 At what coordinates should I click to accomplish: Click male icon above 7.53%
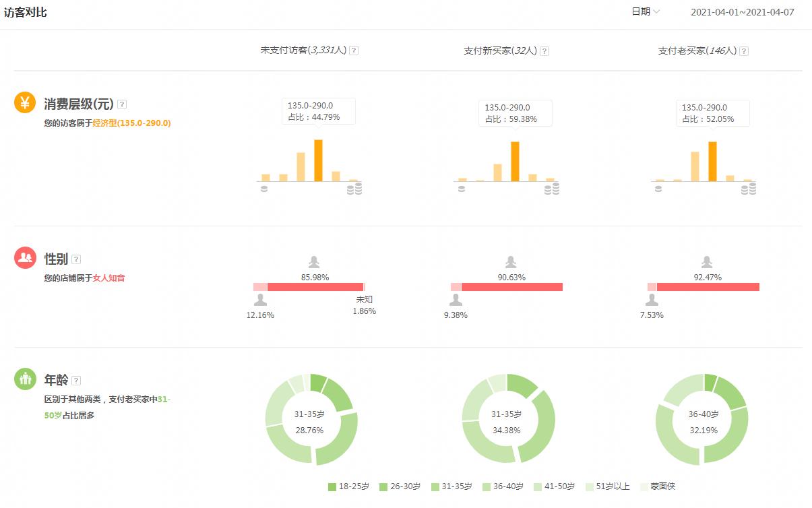(652, 300)
